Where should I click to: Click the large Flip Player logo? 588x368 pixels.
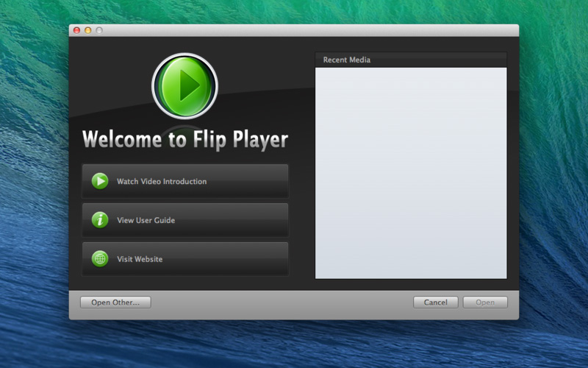(x=185, y=86)
